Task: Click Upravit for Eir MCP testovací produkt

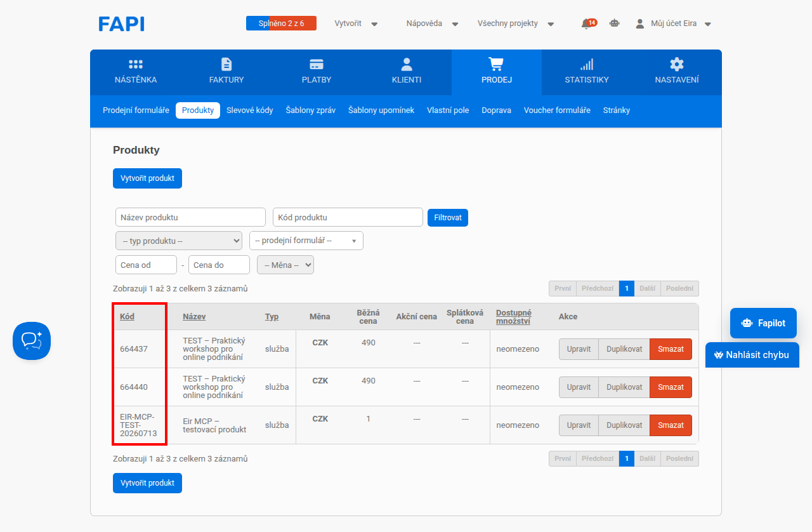Action: pyautogui.click(x=579, y=425)
